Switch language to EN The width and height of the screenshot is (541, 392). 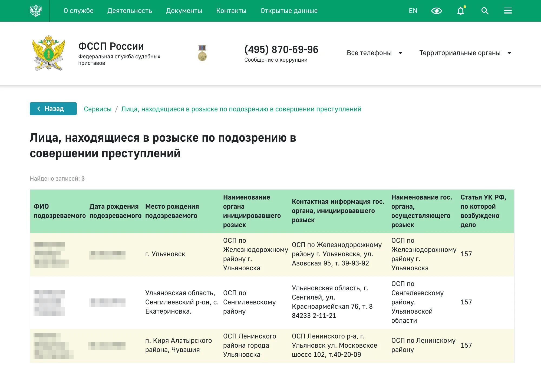click(413, 11)
